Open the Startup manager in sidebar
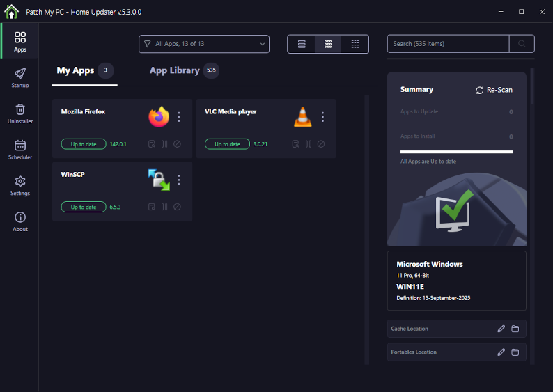This screenshot has height=392, width=553. point(20,77)
